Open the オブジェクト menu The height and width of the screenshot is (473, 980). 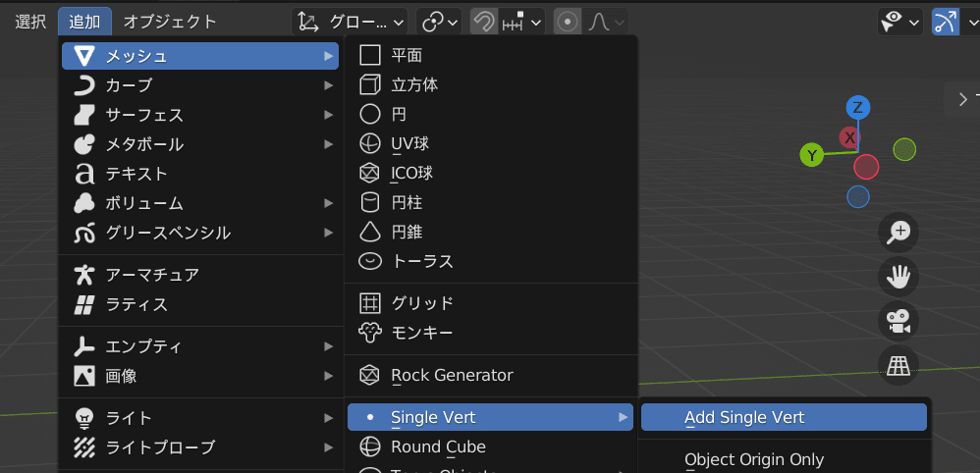[x=170, y=22]
